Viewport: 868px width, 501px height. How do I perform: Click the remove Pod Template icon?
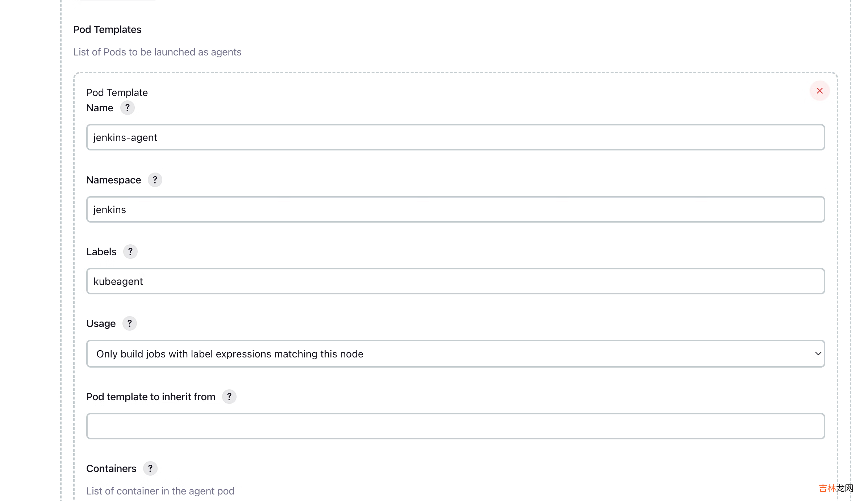(x=819, y=91)
